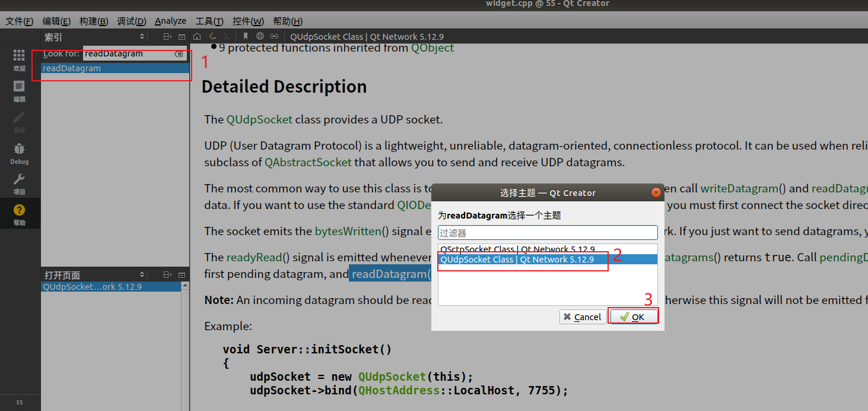This screenshot has height=411, width=868.
Task: Click the link chain toolbar icon
Action: point(274,37)
